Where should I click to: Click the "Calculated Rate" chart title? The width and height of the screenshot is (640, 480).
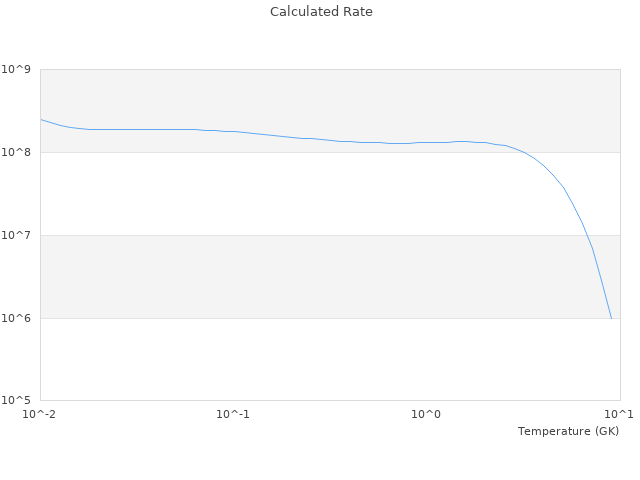tap(320, 12)
